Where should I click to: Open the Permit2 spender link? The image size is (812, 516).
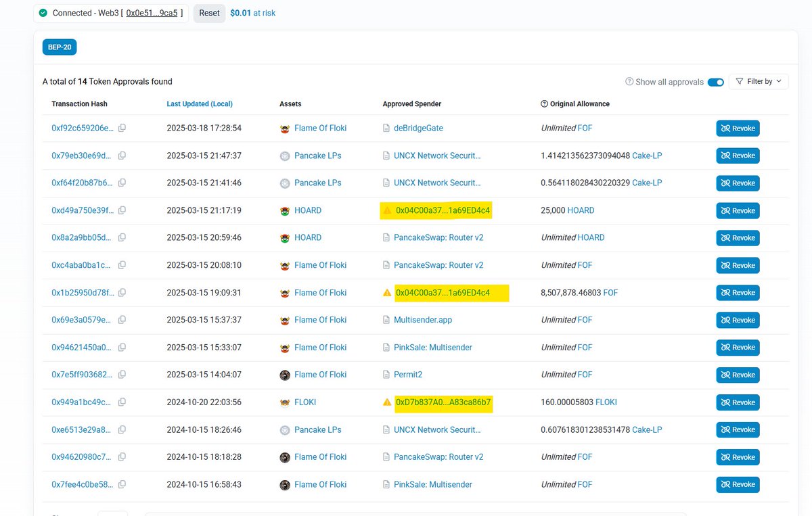(x=408, y=375)
